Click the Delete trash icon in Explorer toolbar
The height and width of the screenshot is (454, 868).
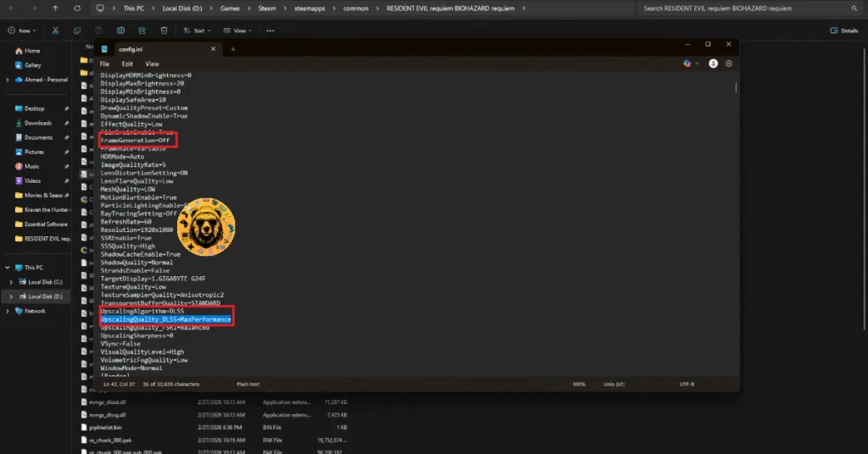164,30
